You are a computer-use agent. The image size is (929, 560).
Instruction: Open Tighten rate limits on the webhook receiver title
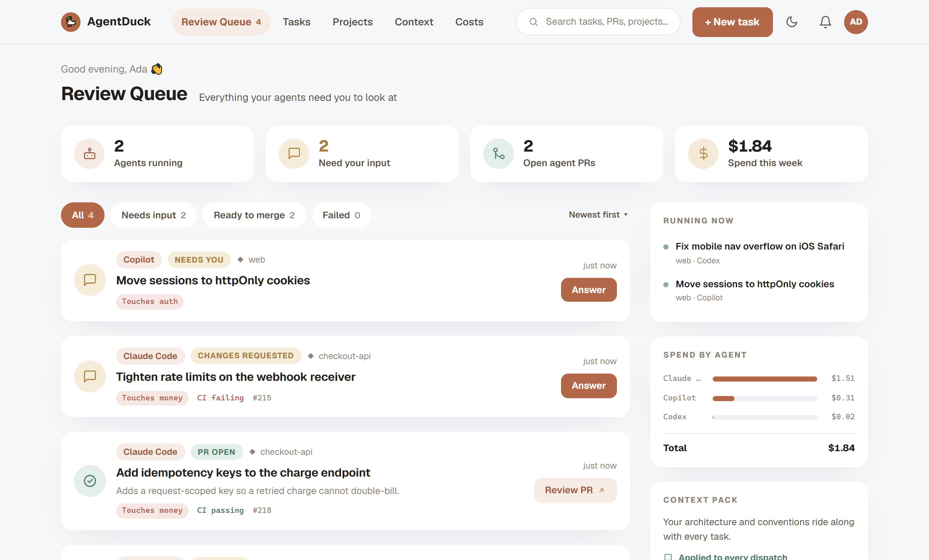point(236,376)
